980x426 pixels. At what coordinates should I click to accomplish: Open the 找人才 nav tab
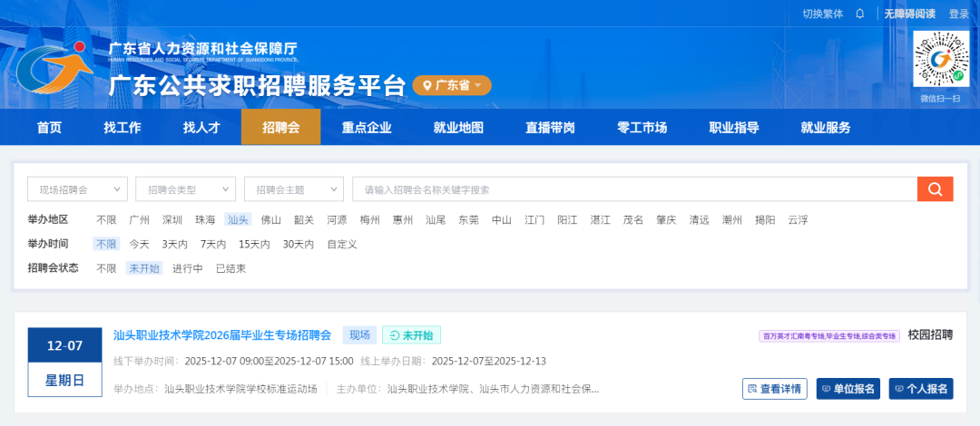click(201, 128)
